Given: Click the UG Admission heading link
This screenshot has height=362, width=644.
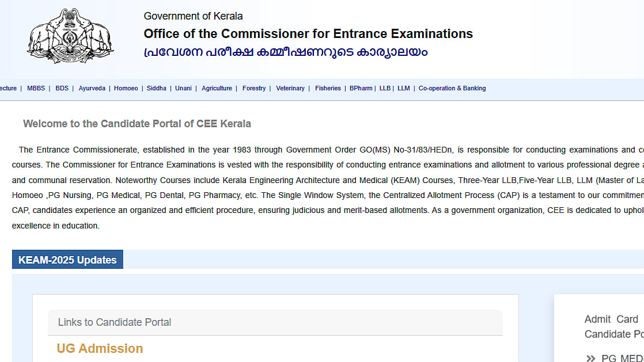Looking at the screenshot, I should (x=99, y=348).
